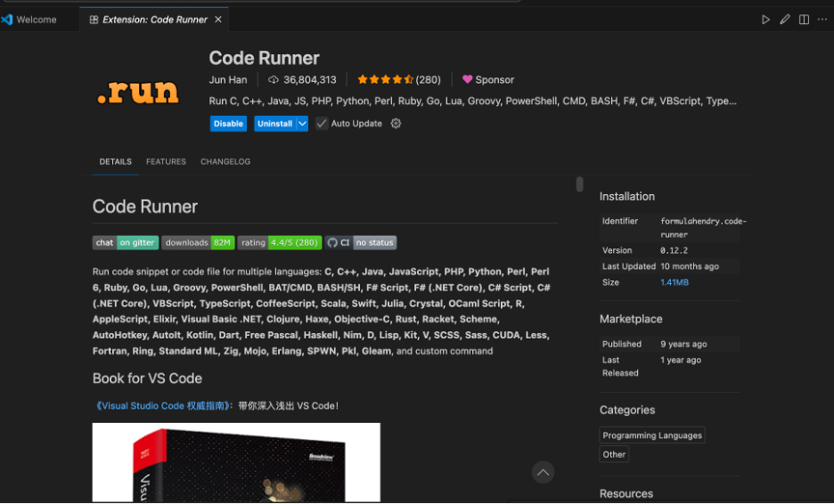Image resolution: width=834 pixels, height=504 pixels.
Task: Open the More Actions ellipsis menu
Action: [822, 19]
